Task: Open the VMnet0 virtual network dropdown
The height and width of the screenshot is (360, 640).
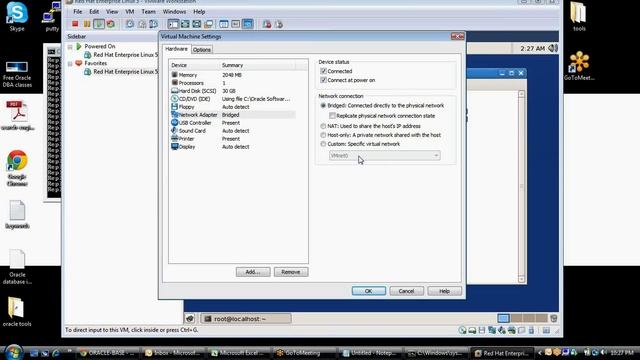Action: click(384, 156)
